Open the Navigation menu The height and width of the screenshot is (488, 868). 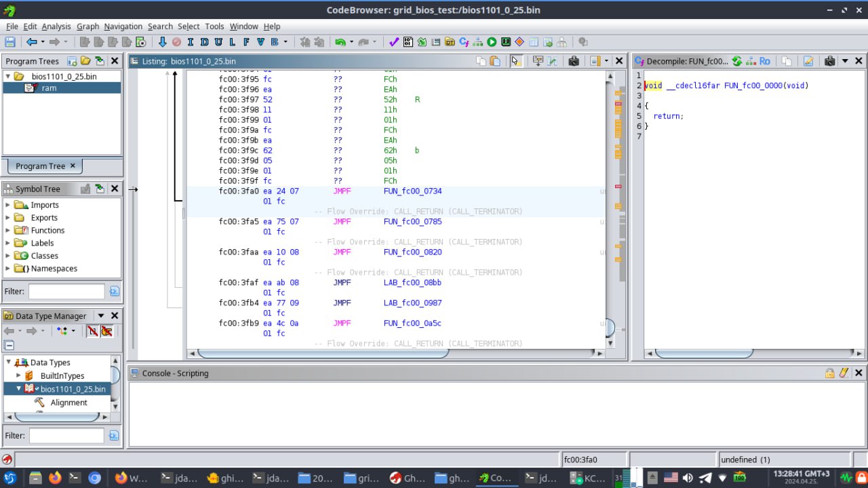tap(123, 26)
